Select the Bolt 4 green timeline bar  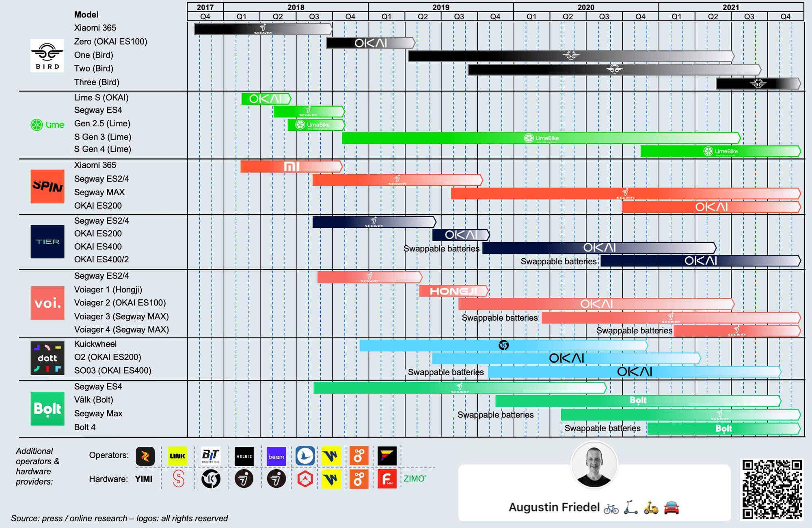[x=724, y=428]
